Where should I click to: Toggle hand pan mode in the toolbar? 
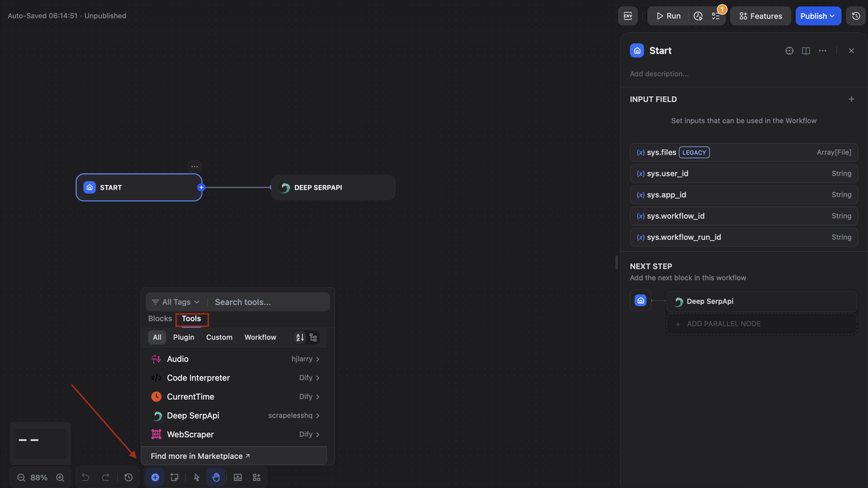pyautogui.click(x=216, y=477)
